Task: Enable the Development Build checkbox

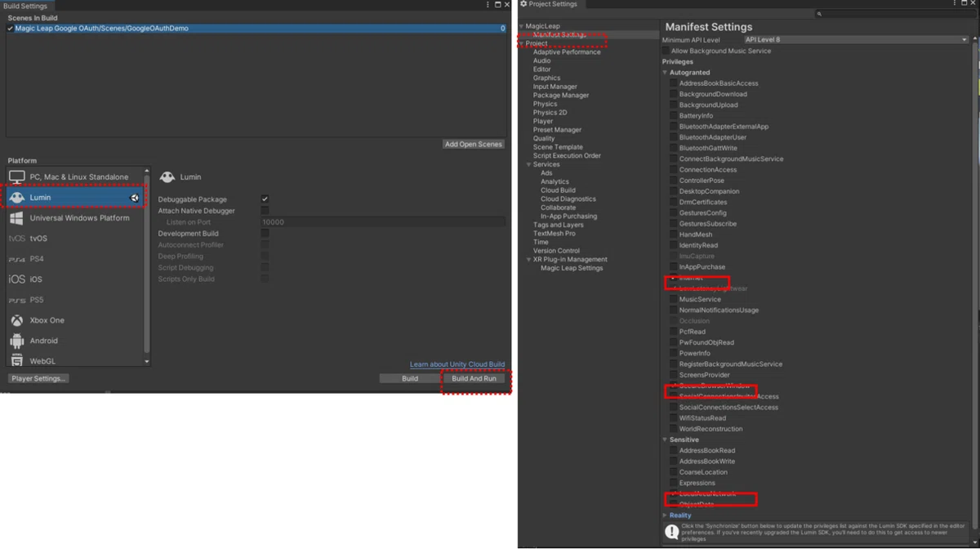Action: coord(265,234)
